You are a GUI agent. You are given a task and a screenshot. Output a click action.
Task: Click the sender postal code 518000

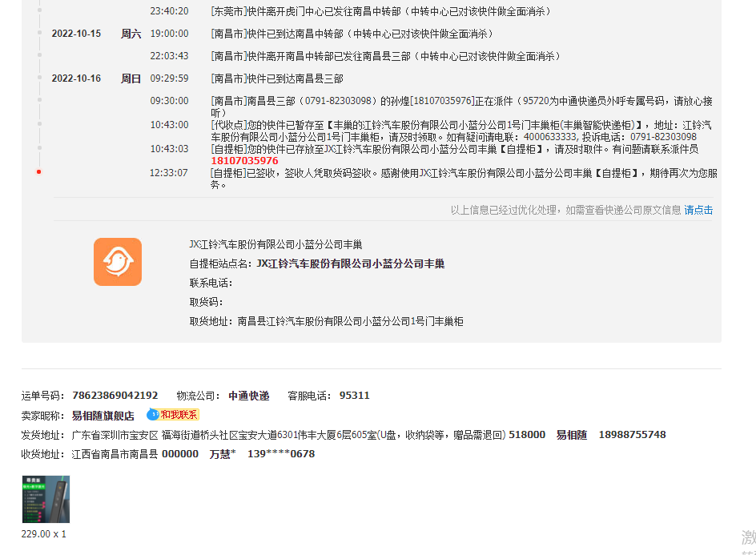click(x=527, y=435)
